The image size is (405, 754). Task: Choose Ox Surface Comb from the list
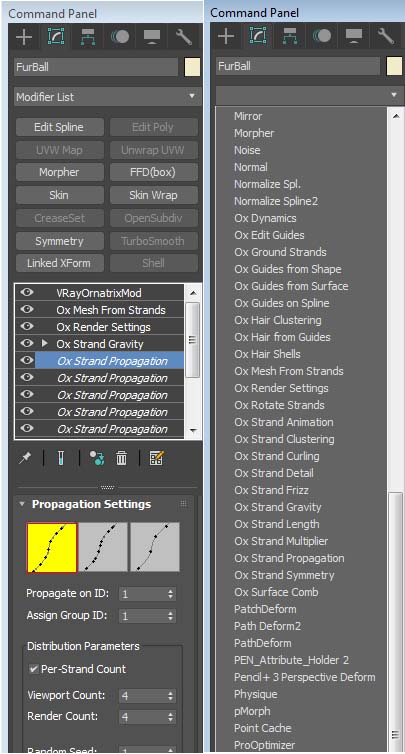point(276,592)
